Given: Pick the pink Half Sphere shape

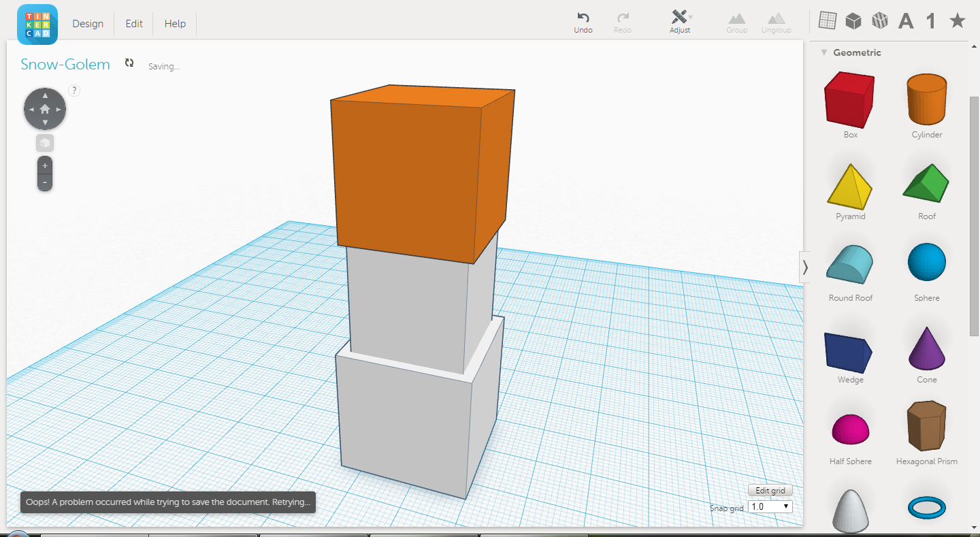Looking at the screenshot, I should pos(850,429).
